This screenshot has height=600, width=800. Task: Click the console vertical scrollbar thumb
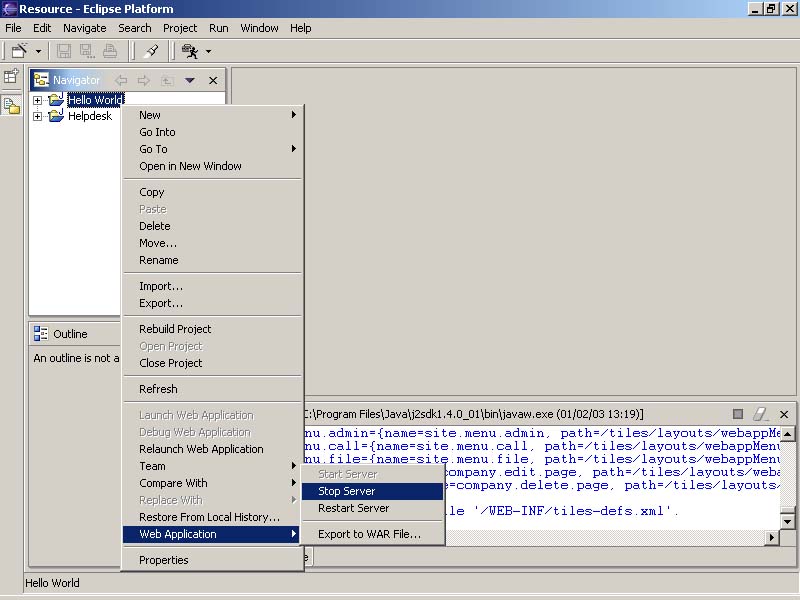[x=787, y=511]
